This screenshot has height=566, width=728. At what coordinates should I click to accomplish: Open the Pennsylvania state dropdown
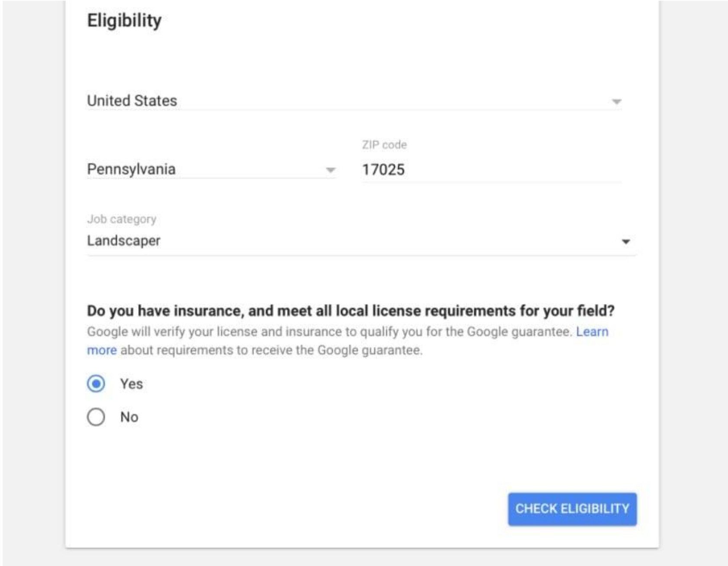click(x=212, y=169)
